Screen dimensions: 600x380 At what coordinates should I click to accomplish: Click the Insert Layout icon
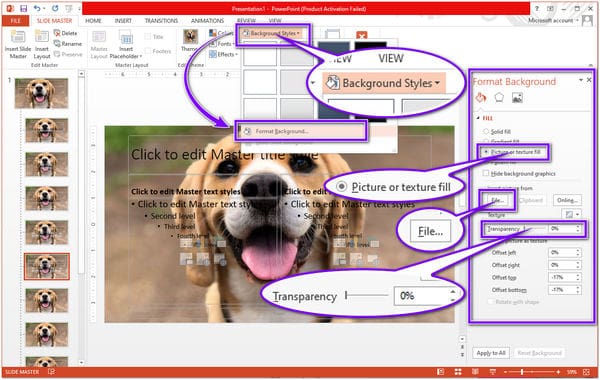coord(42,37)
